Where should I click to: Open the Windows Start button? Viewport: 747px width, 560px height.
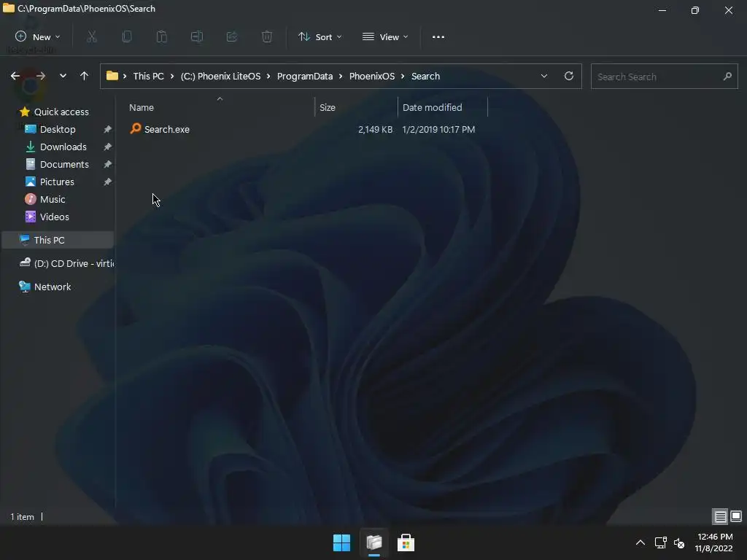click(341, 542)
